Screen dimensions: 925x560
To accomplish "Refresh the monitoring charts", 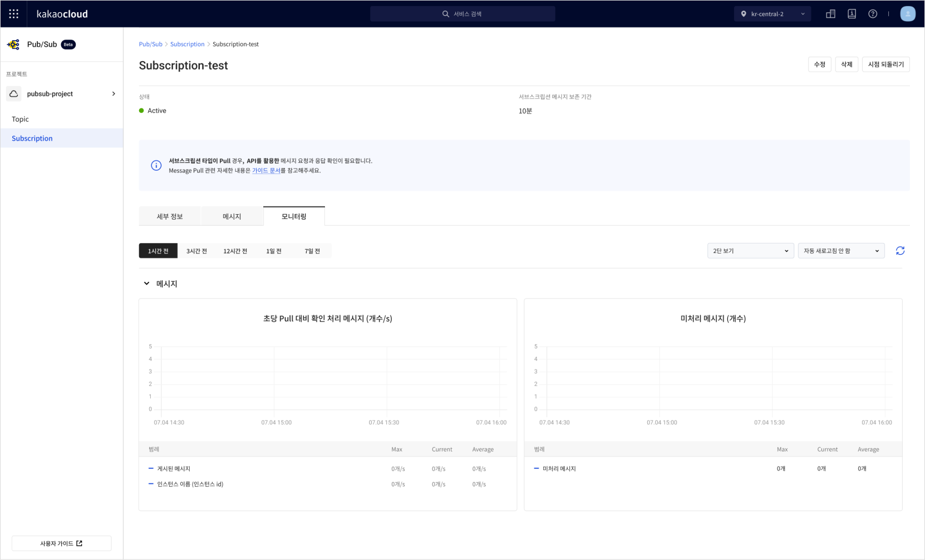I will point(900,251).
